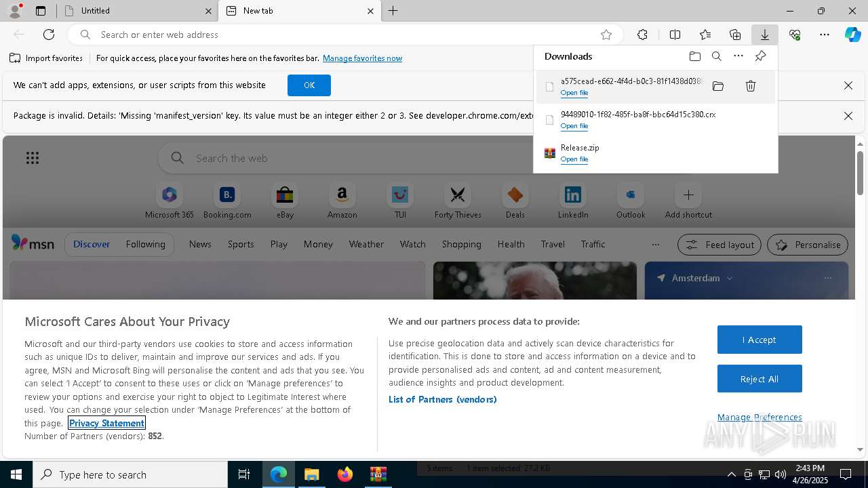Open the Sports category
Image resolution: width=868 pixels, height=488 pixels.
241,244
